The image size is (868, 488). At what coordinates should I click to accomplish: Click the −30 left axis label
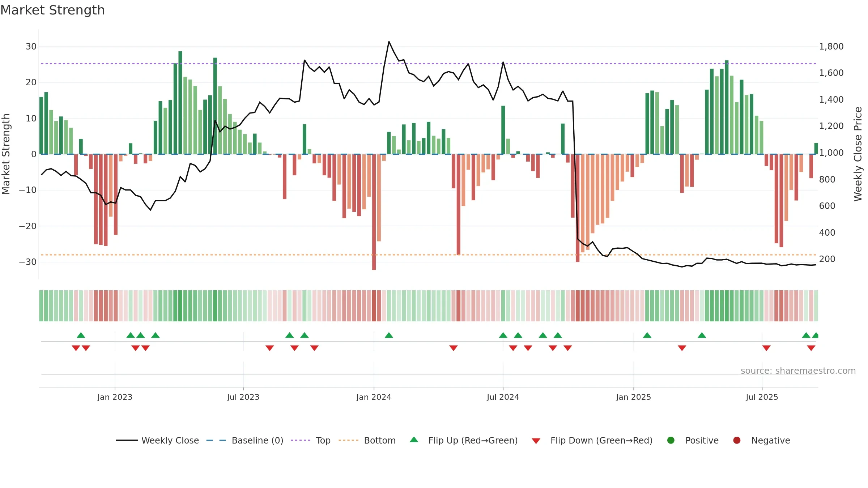point(28,262)
